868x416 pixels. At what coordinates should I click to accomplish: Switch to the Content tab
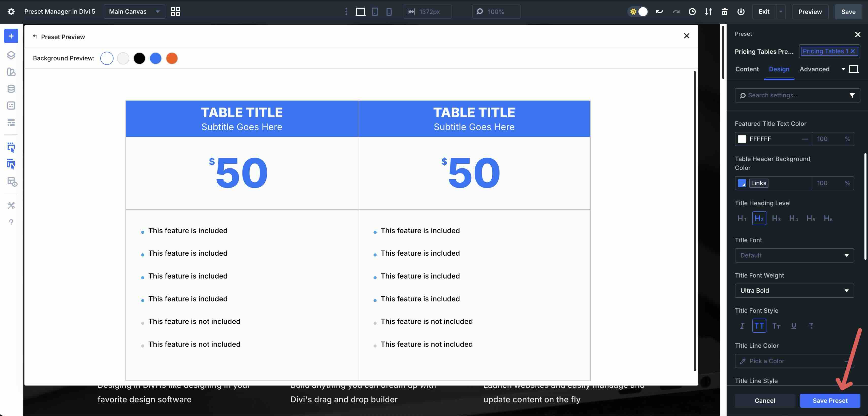coord(747,69)
